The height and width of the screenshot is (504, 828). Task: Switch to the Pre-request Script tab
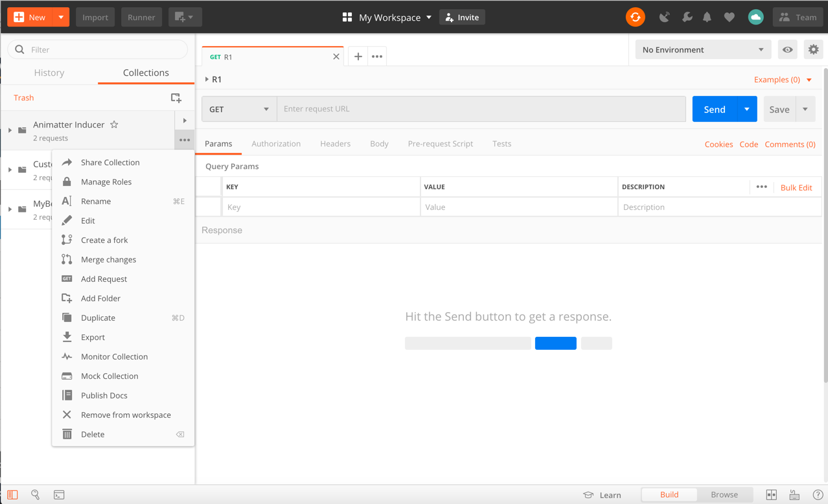441,144
